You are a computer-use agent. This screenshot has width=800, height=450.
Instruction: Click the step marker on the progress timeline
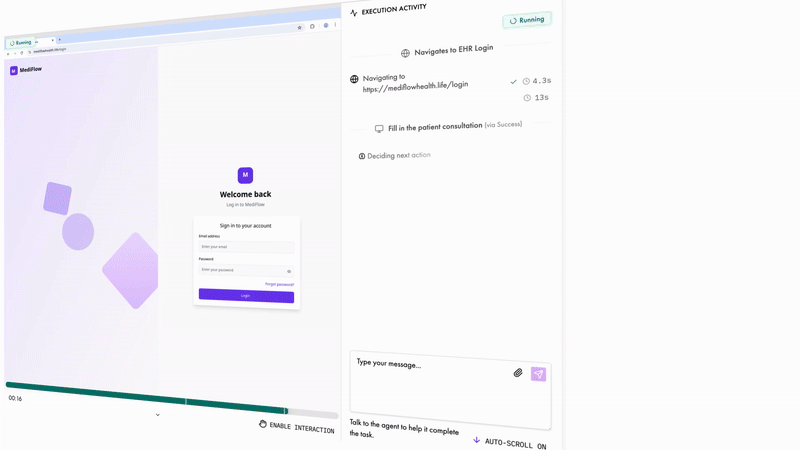click(x=186, y=402)
